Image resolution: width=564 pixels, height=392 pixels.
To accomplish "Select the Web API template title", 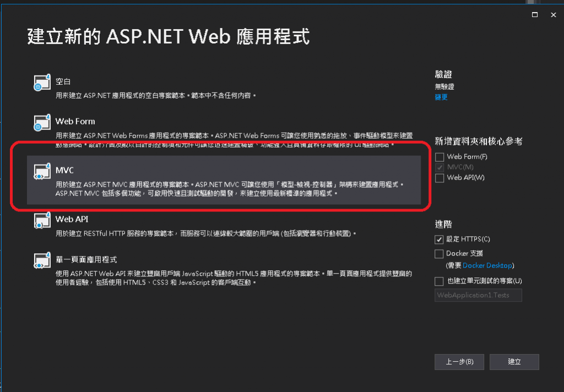I will pos(72,219).
